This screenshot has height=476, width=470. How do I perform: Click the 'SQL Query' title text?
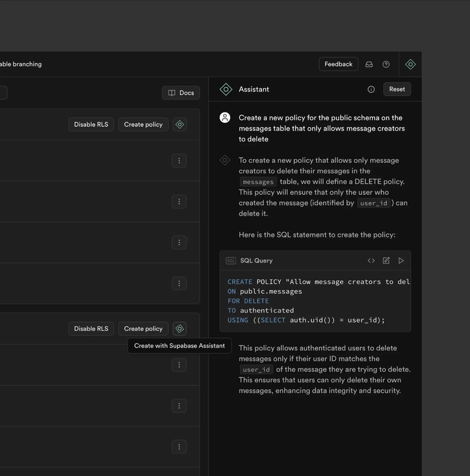(256, 261)
